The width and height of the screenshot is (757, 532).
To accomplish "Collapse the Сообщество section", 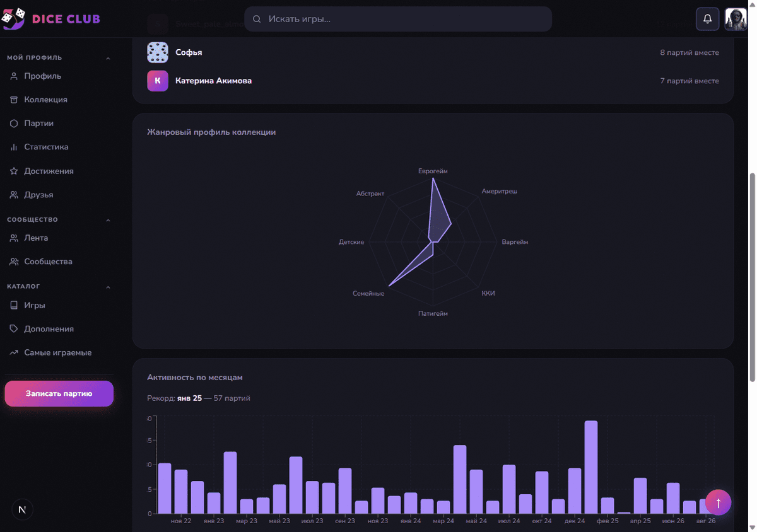I will (108, 220).
